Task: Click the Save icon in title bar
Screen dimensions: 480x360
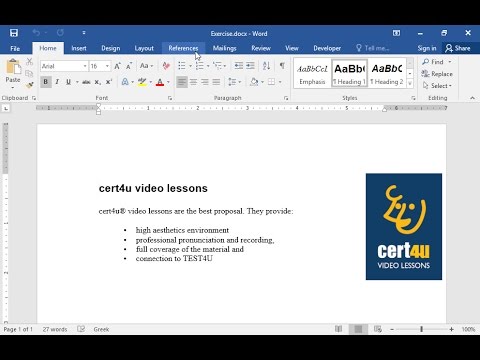Action: (14, 33)
